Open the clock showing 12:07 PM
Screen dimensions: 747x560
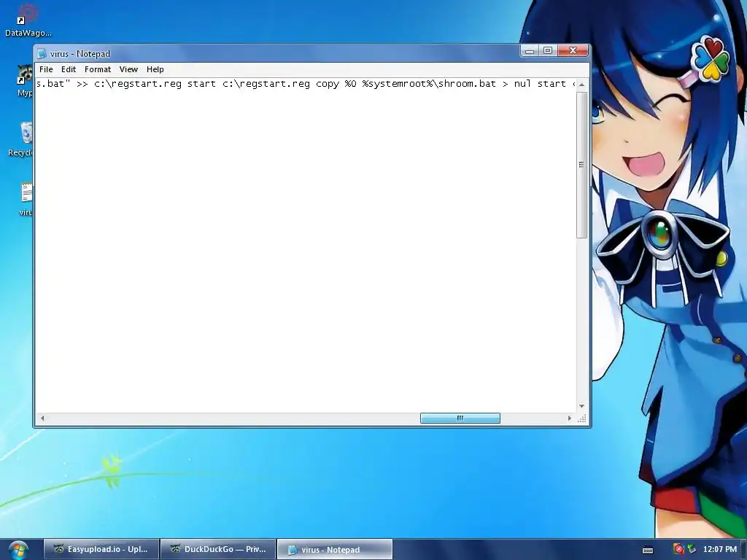pyautogui.click(x=719, y=549)
